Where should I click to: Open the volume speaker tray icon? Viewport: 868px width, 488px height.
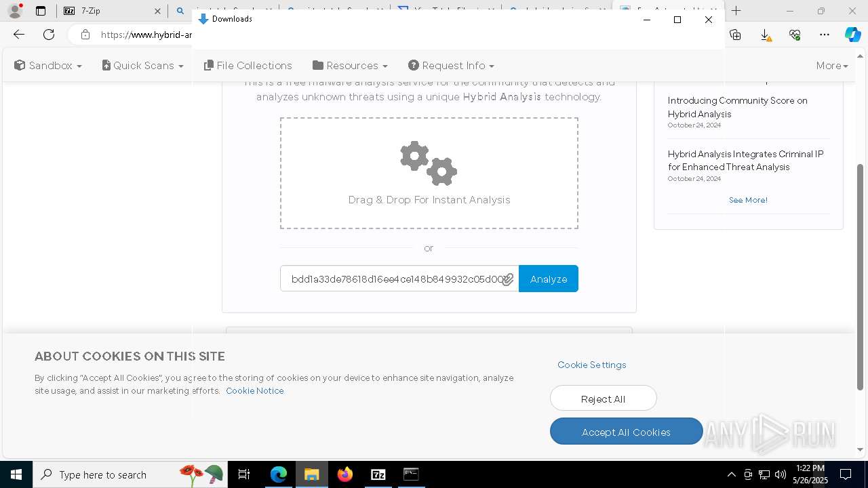point(781,474)
